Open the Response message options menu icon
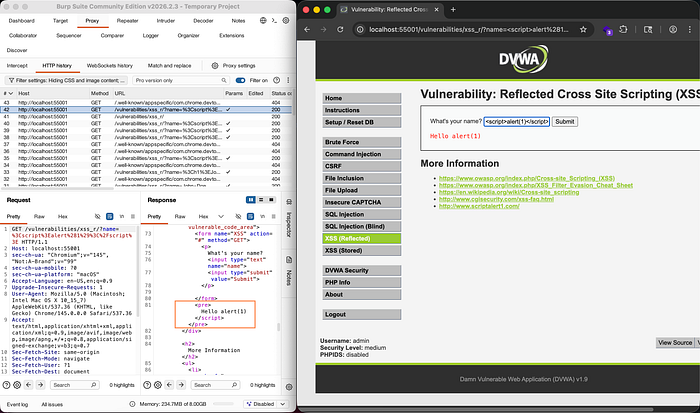700x413 pixels. coord(273,217)
